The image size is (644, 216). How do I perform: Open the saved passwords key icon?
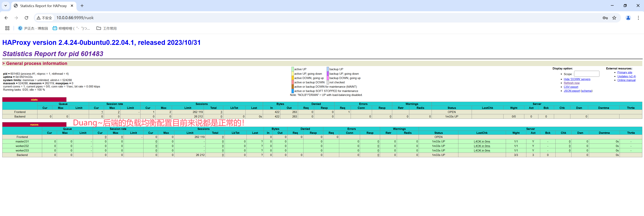pyautogui.click(x=605, y=18)
